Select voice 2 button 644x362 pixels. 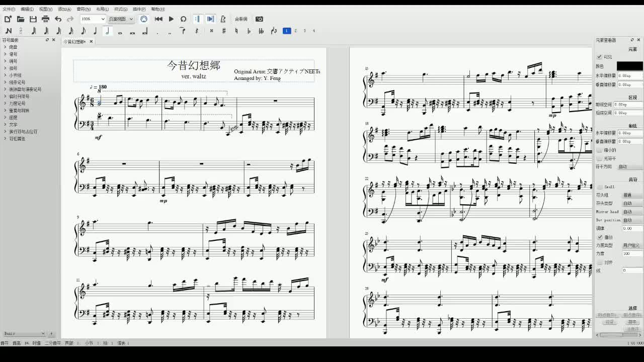tap(296, 31)
